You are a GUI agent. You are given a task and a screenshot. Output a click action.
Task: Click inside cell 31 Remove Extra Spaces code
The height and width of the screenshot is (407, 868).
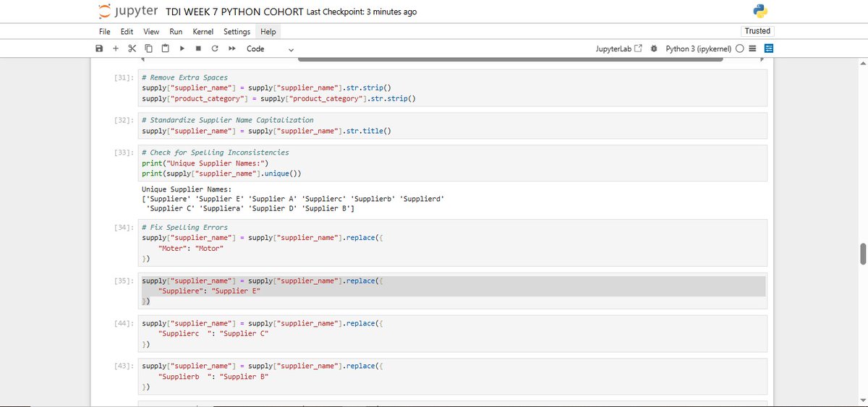tap(452, 87)
